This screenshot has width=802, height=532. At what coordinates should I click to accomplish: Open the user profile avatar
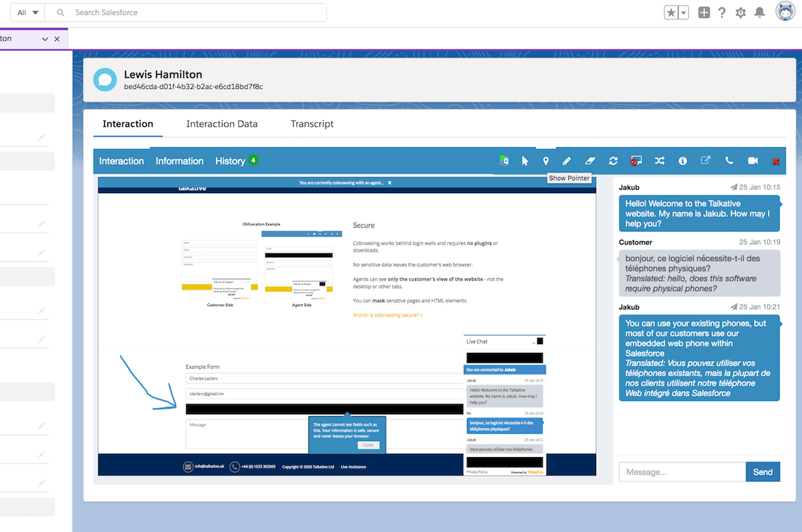click(785, 12)
